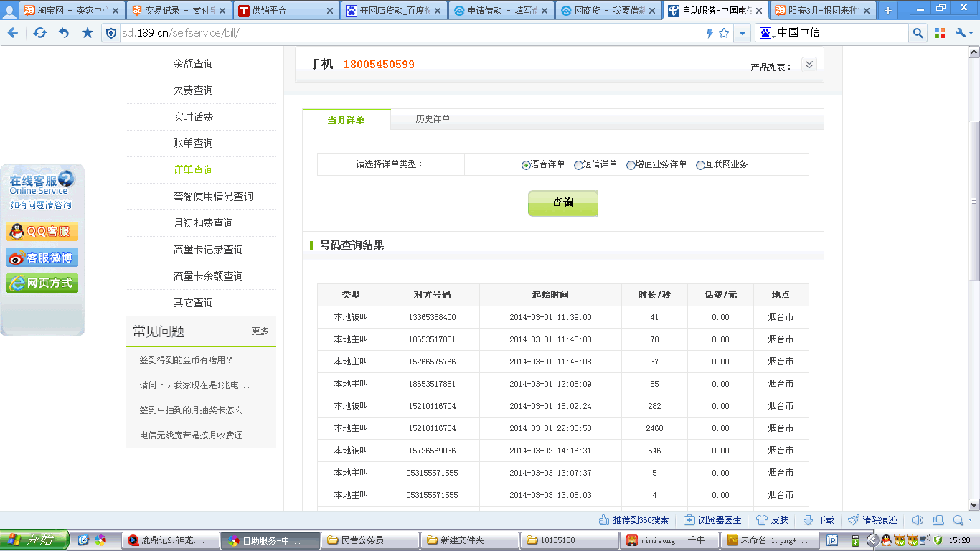Select the 语音详单 radio button
The image size is (980, 551).
pyautogui.click(x=526, y=165)
